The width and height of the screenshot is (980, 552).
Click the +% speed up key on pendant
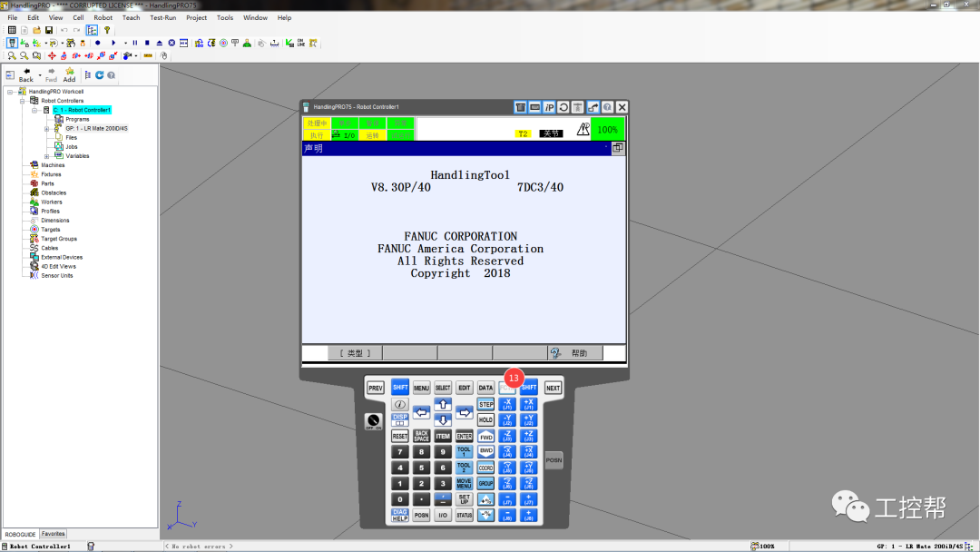(485, 499)
